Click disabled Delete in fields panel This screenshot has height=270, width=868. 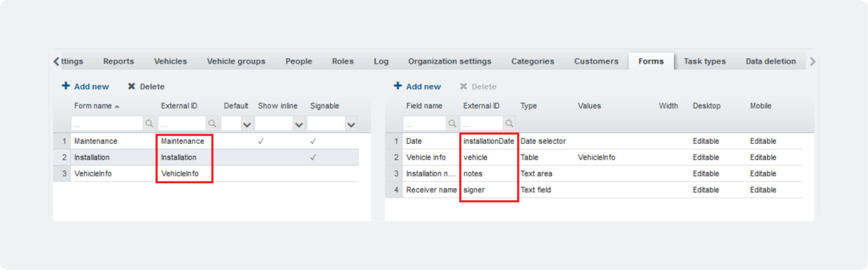tap(478, 86)
